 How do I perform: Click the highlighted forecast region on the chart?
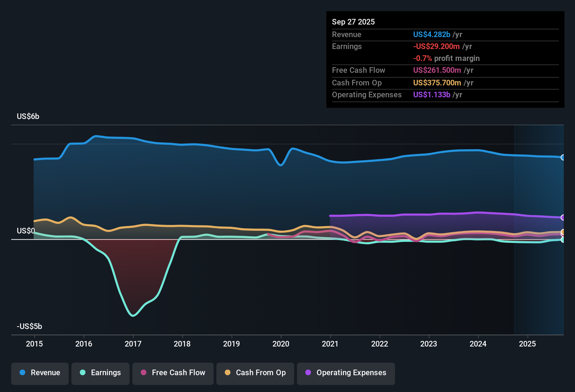point(539,192)
